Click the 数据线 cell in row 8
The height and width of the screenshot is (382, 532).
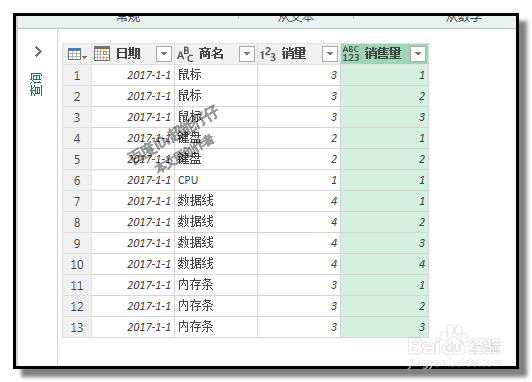point(216,223)
